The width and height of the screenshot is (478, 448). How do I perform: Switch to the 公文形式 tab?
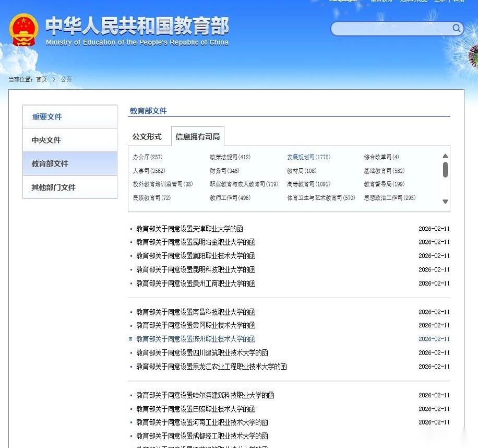click(x=148, y=136)
